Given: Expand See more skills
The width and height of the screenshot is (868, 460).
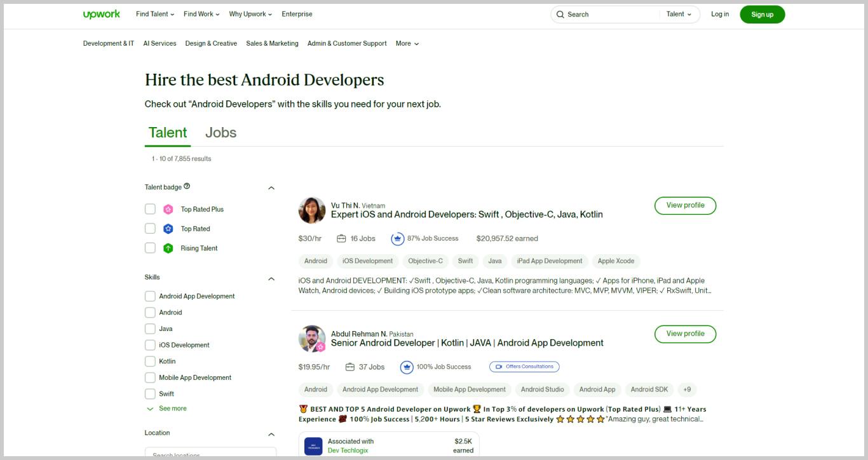Looking at the screenshot, I should click(x=166, y=409).
